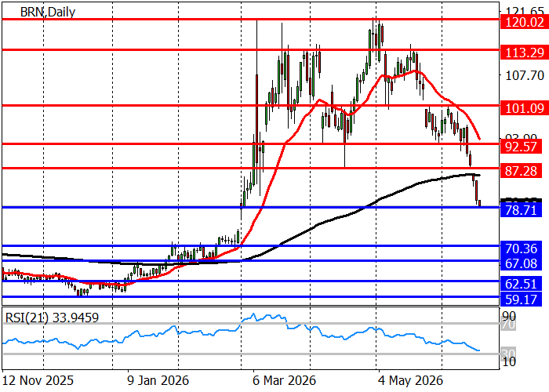
Task: Click the 67.08 blue price label
Action: [x=521, y=263]
